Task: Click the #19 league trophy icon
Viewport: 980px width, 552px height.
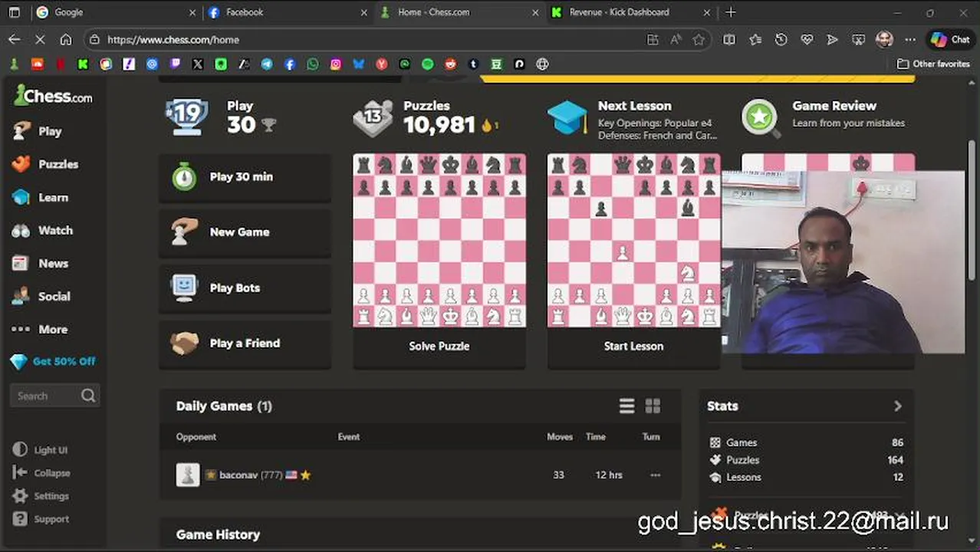Action: (186, 117)
